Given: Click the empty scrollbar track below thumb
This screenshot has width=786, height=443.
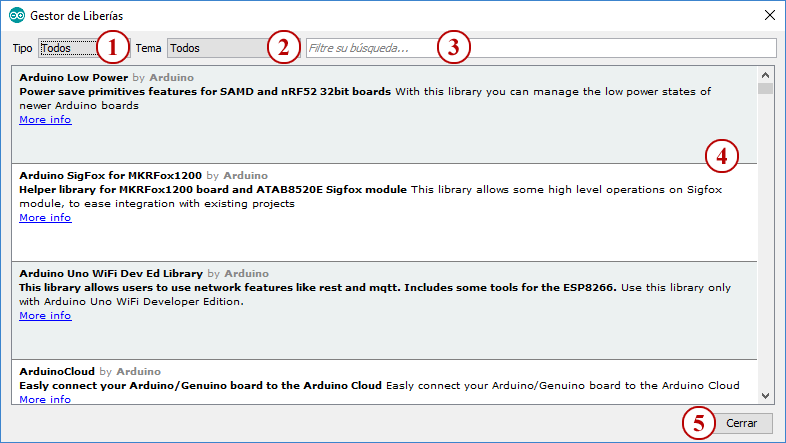Looking at the screenshot, I should (x=765, y=250).
